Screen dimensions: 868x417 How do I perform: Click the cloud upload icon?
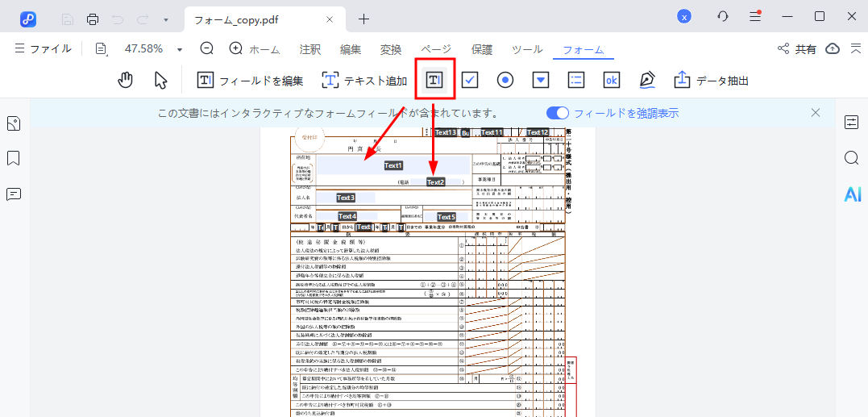[x=832, y=48]
